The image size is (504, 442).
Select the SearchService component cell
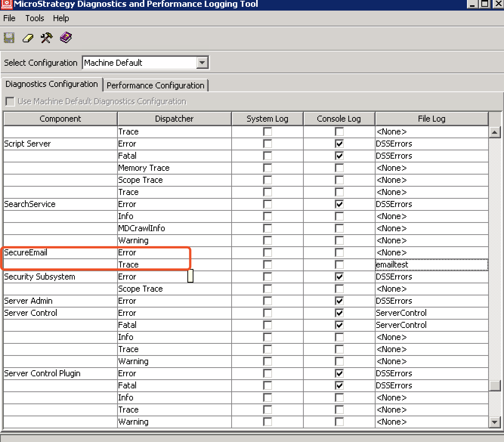pos(60,204)
